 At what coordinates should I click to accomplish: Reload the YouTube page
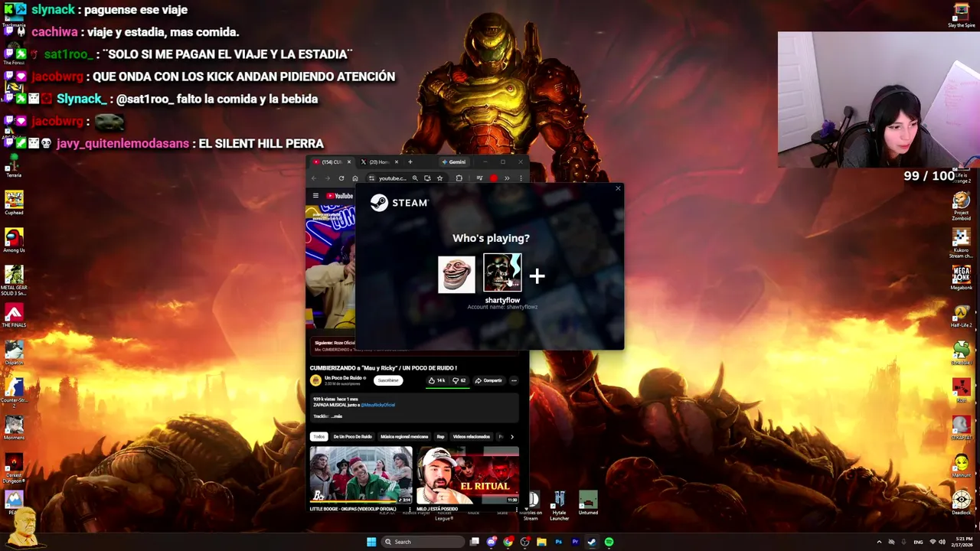pyautogui.click(x=341, y=178)
